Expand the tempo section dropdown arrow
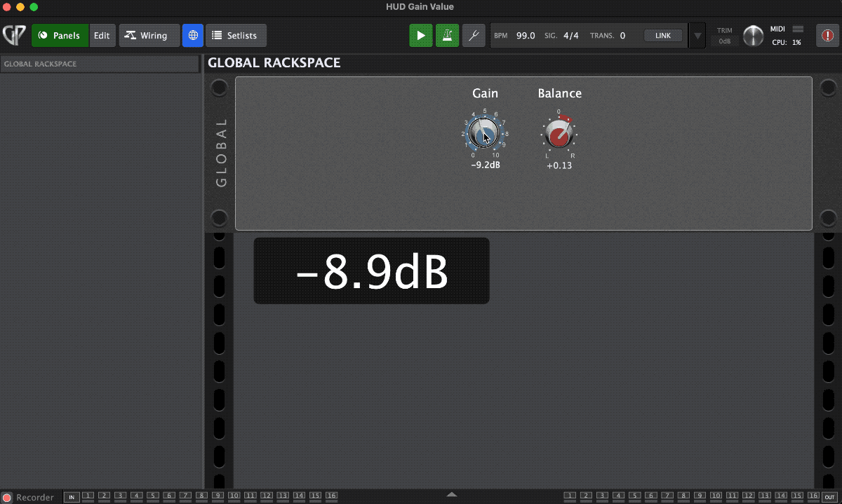Screen dimensions: 842x504 click(x=696, y=35)
